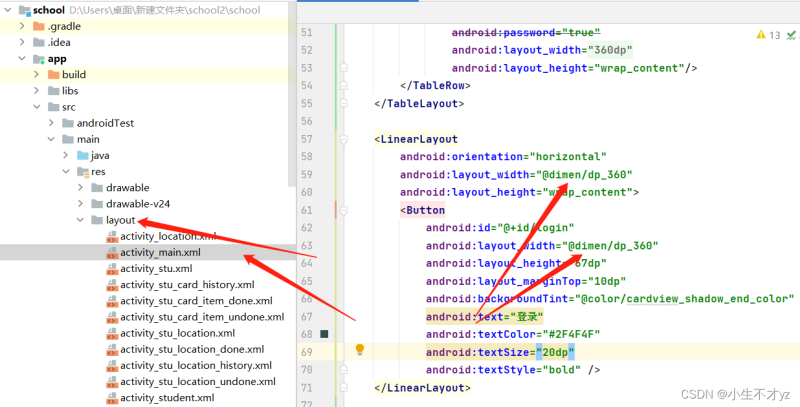800x407 pixels.
Task: Click fold marker at closing LinearLayout line
Action: click(344, 388)
